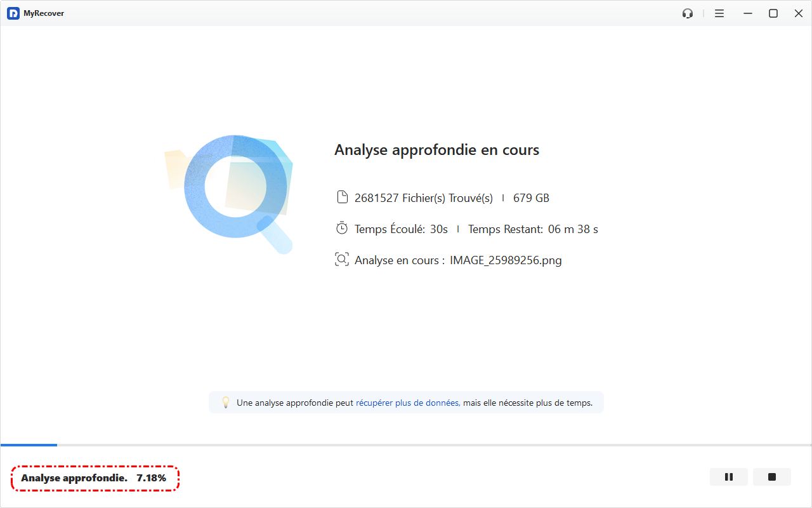
Task: Click the 679 GB size value
Action: pyautogui.click(x=531, y=198)
